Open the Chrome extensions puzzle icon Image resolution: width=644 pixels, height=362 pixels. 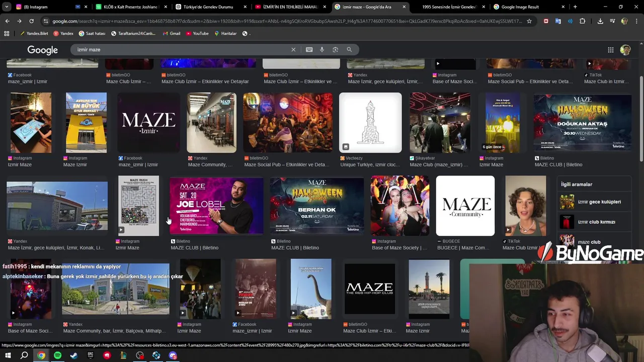(582, 21)
